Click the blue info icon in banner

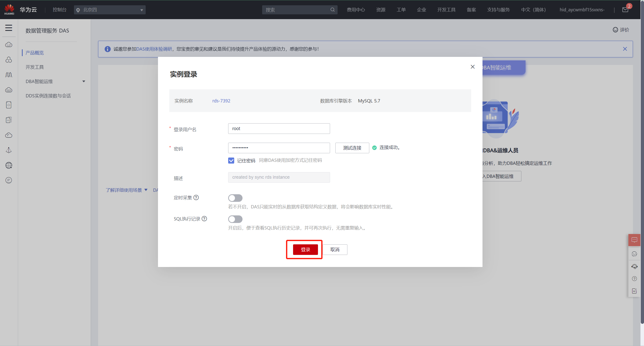click(108, 49)
